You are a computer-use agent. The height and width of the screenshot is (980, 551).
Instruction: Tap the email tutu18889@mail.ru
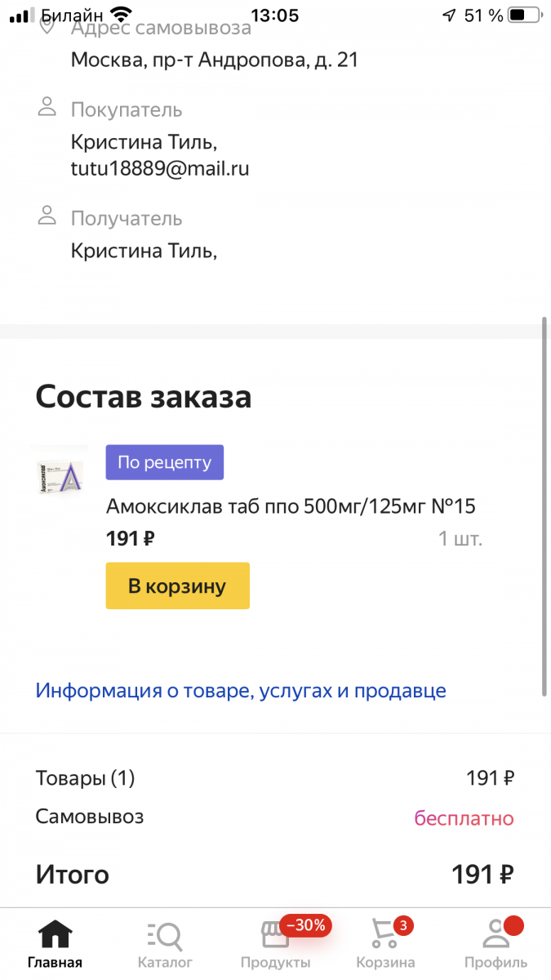click(160, 169)
